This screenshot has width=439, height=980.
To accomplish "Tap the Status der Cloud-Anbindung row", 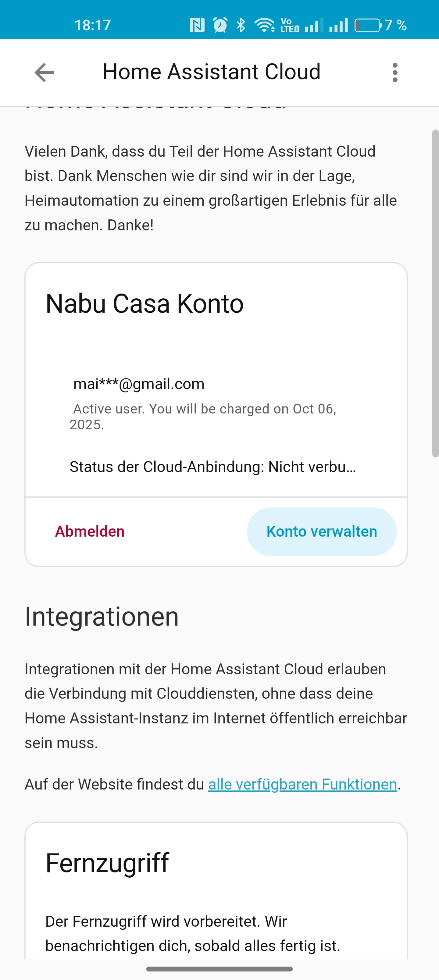I will pos(212,467).
